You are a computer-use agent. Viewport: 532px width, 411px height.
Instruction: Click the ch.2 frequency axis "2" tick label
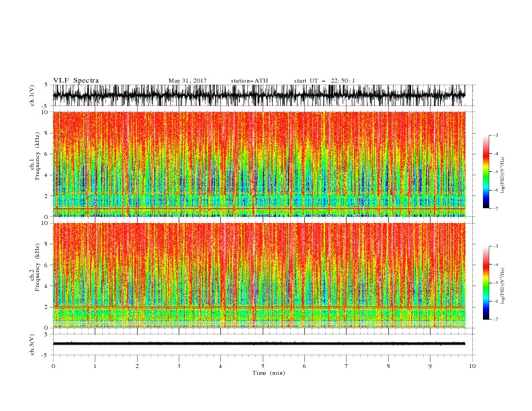click(x=46, y=307)
